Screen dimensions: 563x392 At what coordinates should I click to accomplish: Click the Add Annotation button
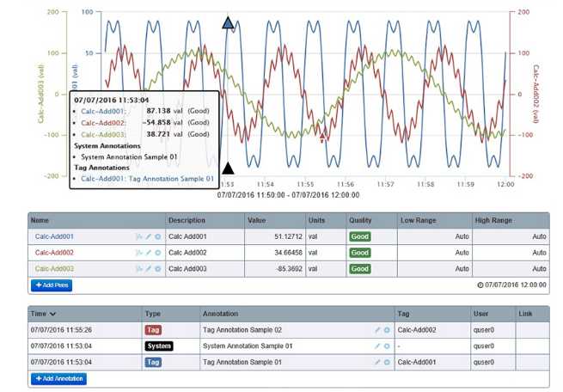click(x=58, y=378)
